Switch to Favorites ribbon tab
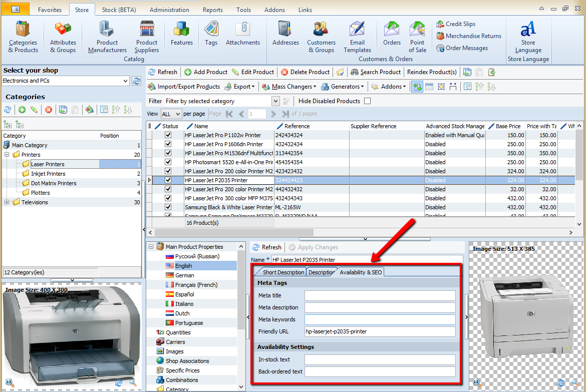 (50, 10)
